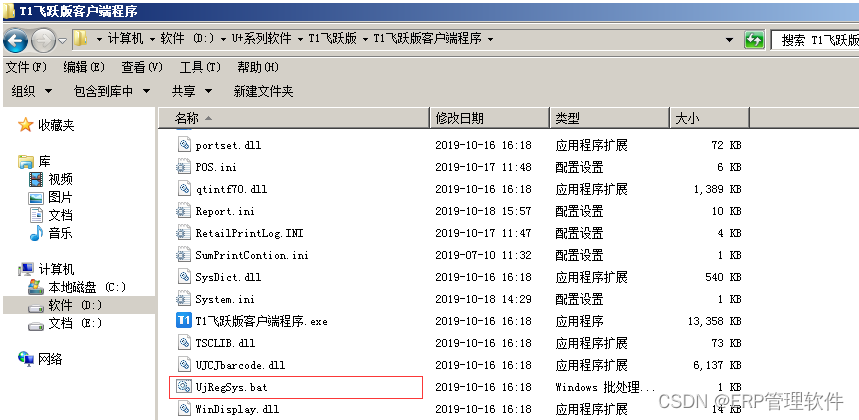Open the 视频 library
This screenshot has width=859, height=420.
click(x=60, y=179)
